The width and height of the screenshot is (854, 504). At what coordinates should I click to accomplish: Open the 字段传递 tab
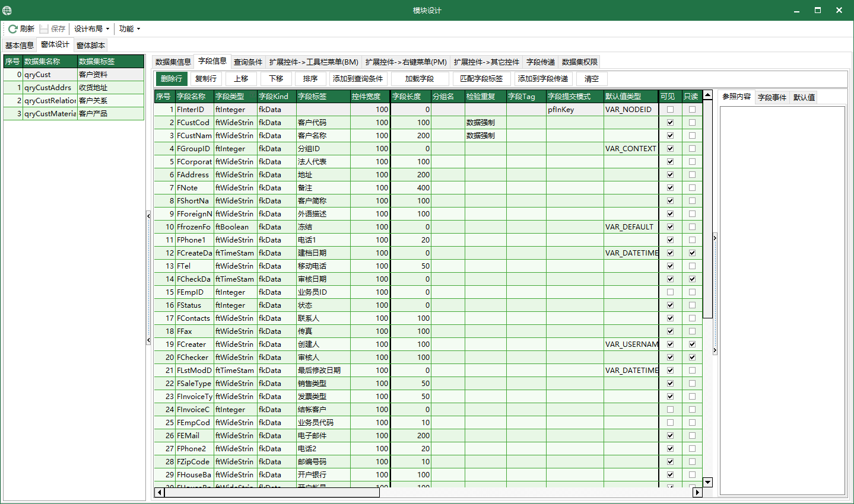[x=541, y=62]
